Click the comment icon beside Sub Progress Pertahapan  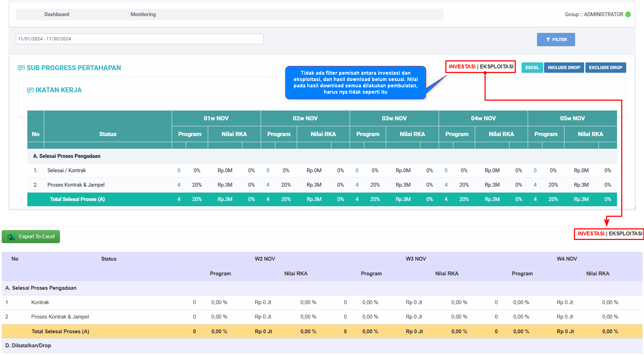[21, 68]
